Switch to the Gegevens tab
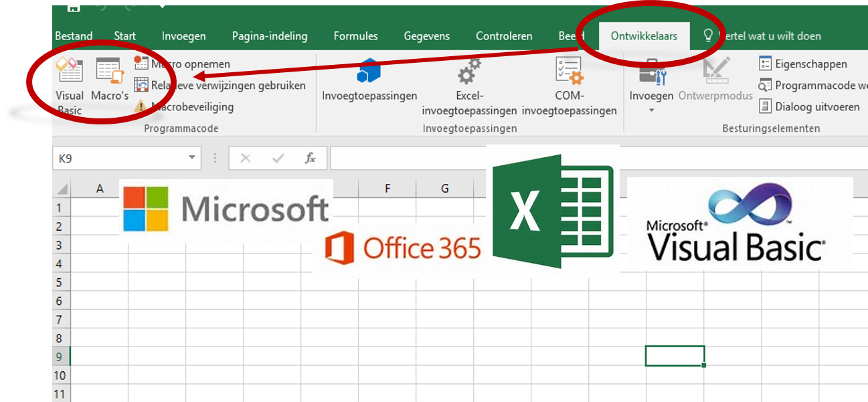This screenshot has width=868, height=402. point(427,36)
